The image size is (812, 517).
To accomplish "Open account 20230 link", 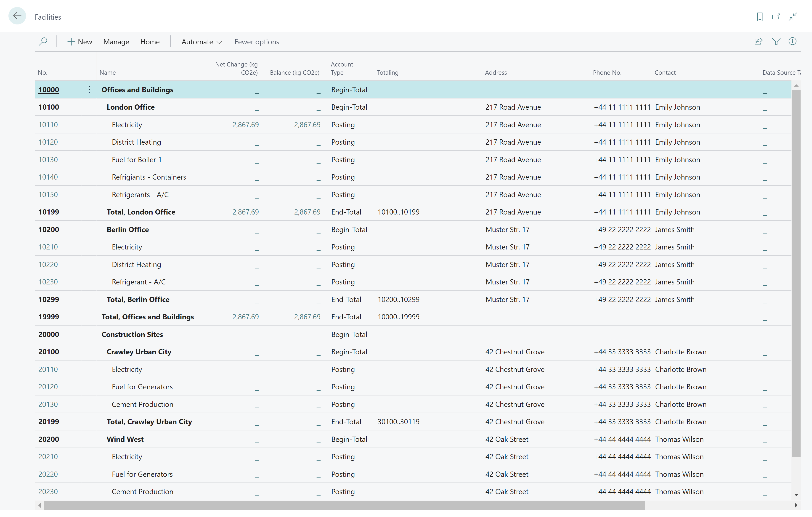I will [x=48, y=492].
